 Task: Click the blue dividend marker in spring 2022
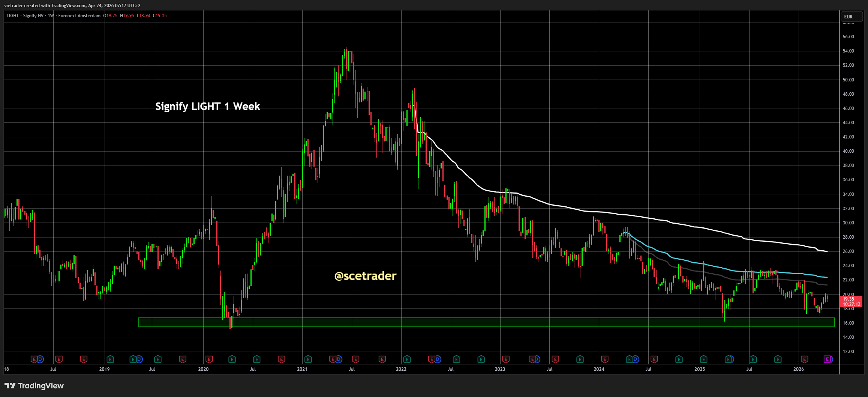[x=438, y=359]
